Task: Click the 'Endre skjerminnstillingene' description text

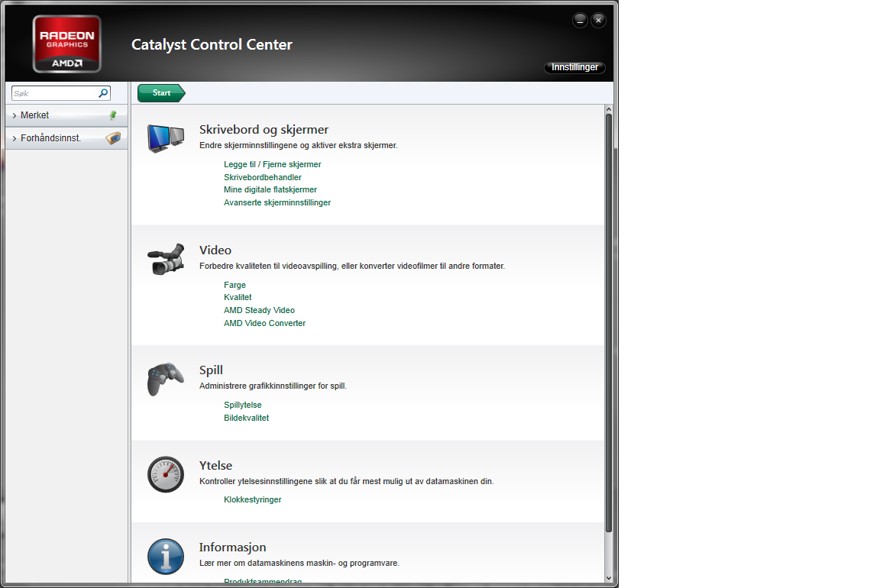Action: click(x=299, y=145)
